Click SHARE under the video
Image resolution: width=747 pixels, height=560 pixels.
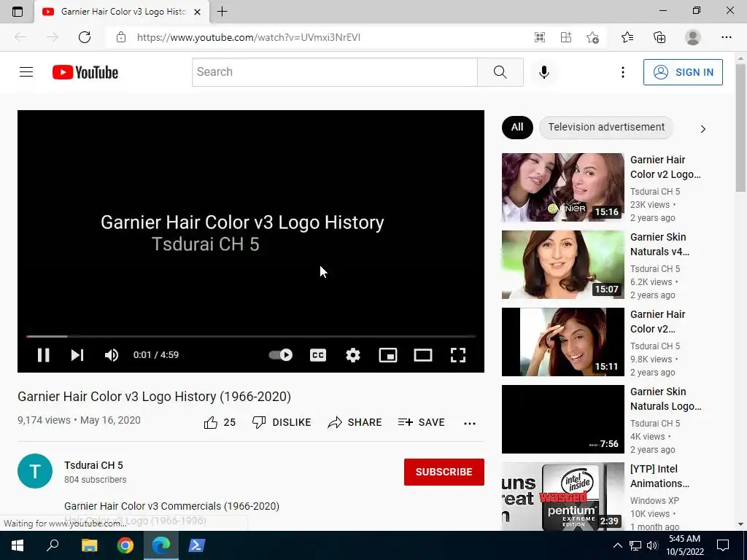pos(355,422)
